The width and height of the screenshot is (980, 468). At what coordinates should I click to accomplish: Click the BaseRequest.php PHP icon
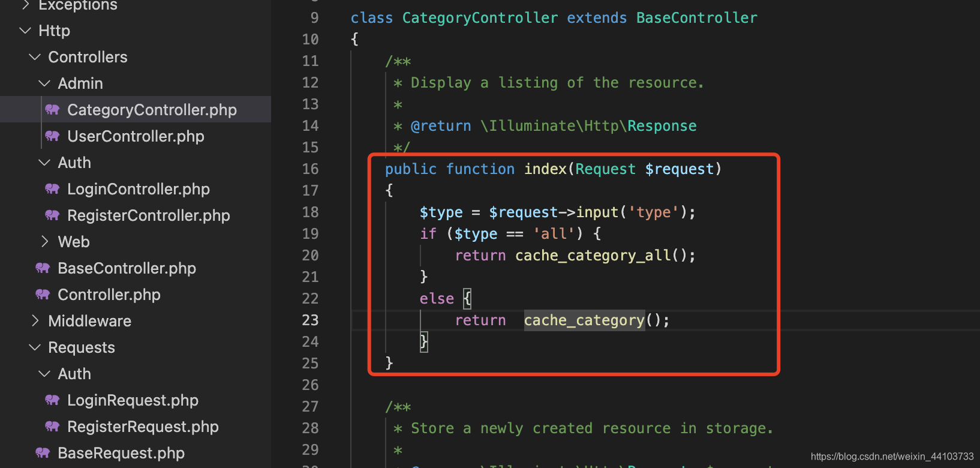43,452
